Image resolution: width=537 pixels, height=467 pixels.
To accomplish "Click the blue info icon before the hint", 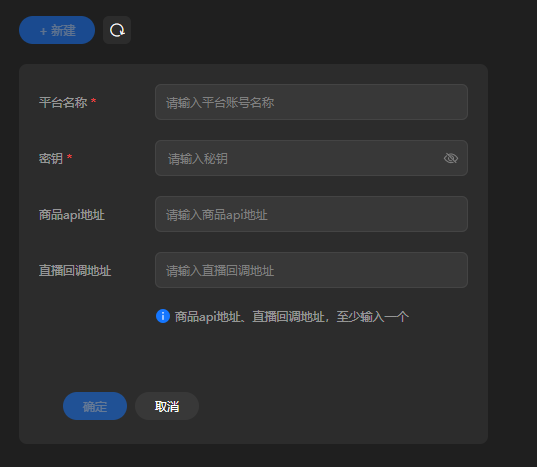I will (163, 316).
